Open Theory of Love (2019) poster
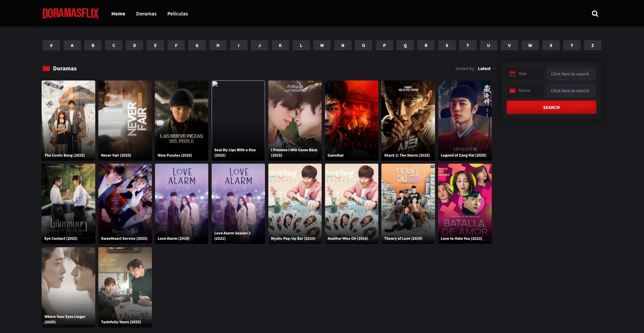 (408, 204)
